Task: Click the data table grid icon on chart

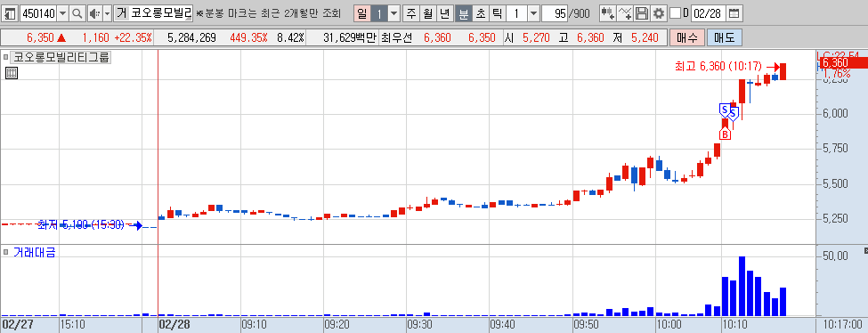Action: (x=12, y=73)
